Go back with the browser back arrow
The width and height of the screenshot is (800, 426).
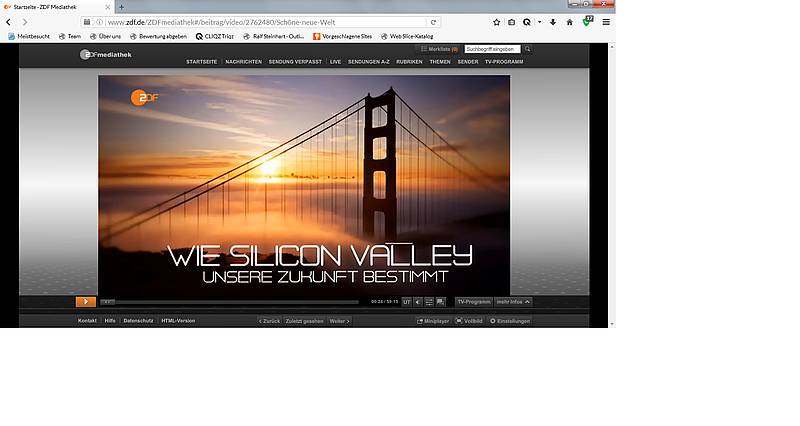[9, 22]
